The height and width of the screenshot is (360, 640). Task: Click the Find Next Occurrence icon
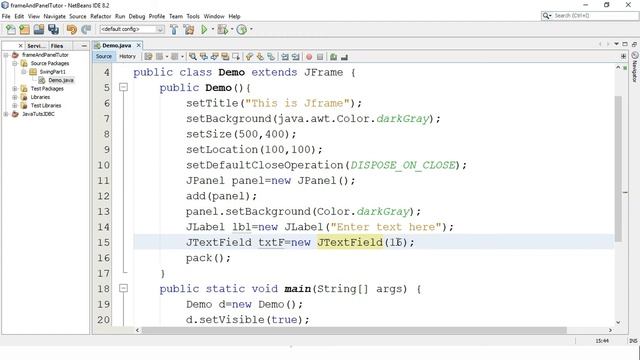coord(214,57)
